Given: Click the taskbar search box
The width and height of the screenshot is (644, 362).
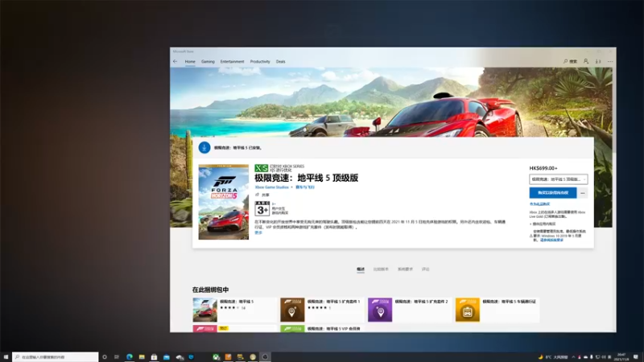Looking at the screenshot, I should point(55,357).
